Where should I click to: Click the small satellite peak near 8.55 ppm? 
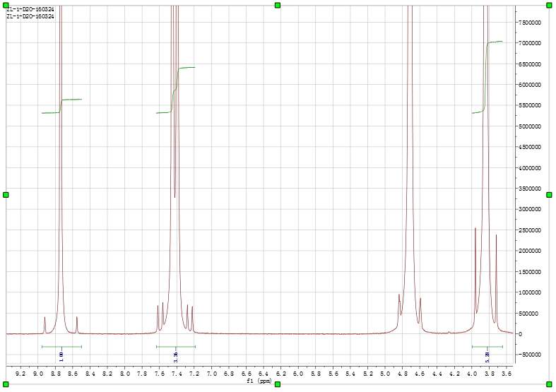pos(76,325)
